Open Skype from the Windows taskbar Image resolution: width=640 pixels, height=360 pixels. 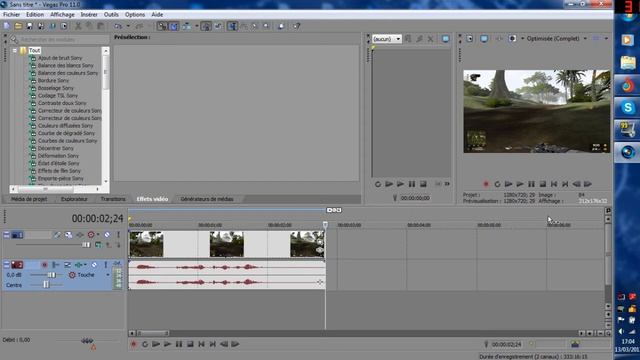tap(628, 108)
